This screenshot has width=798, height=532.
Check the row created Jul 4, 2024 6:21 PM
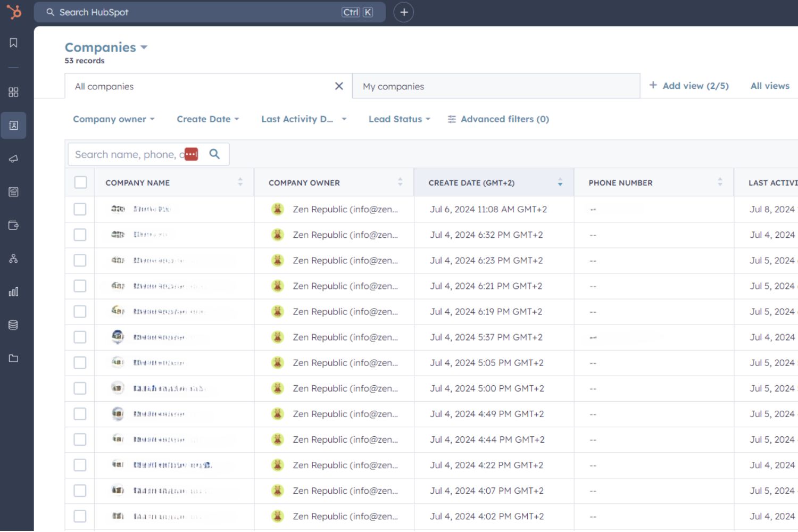pyautogui.click(x=80, y=286)
